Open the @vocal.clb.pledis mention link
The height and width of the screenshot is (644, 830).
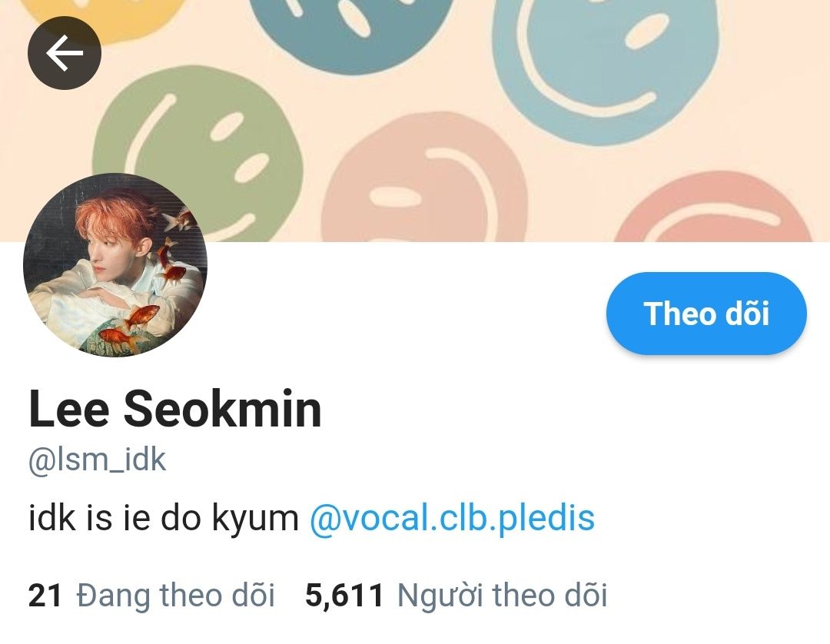point(452,517)
